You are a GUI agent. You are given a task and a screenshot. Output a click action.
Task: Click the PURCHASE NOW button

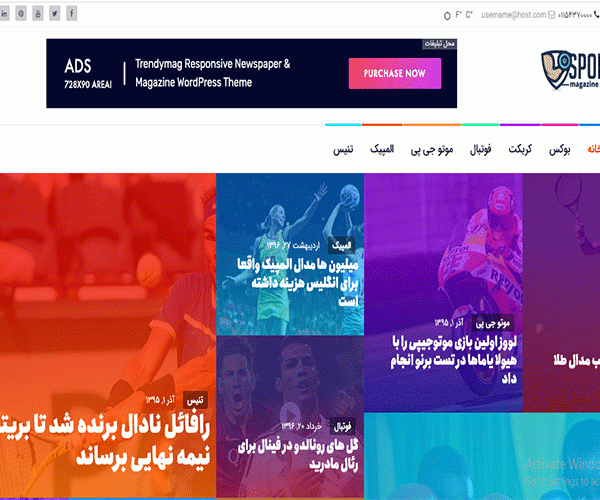(395, 73)
